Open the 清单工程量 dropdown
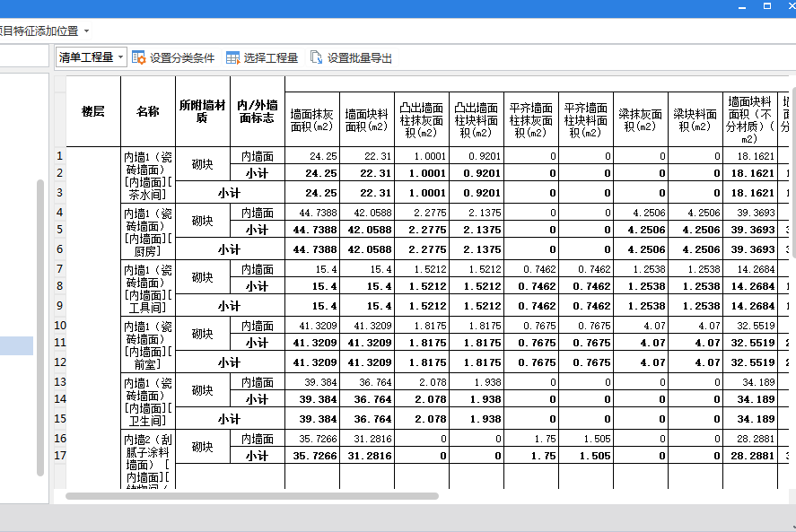 (91, 57)
